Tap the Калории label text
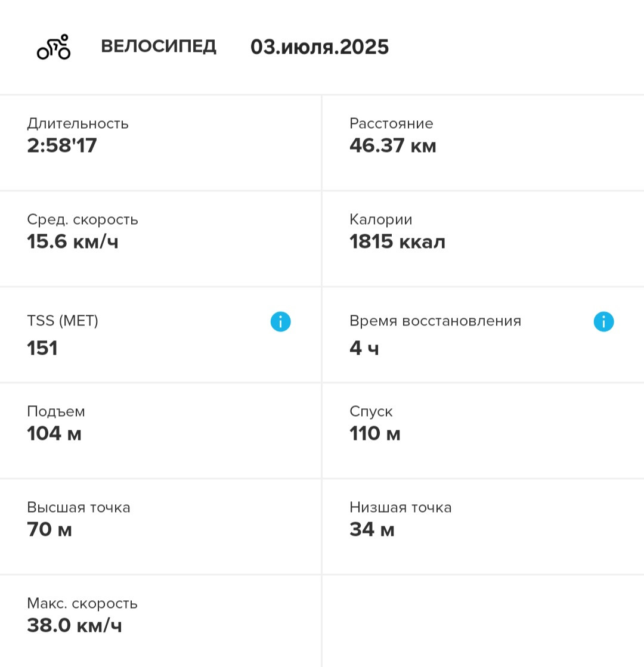Viewport: 644px width, 667px height. coord(380,219)
